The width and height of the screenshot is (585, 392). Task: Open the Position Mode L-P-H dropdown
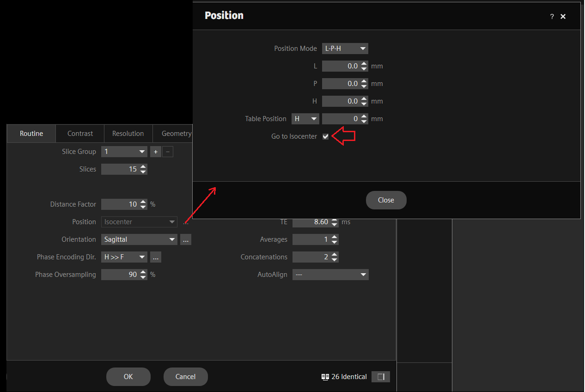(x=345, y=48)
